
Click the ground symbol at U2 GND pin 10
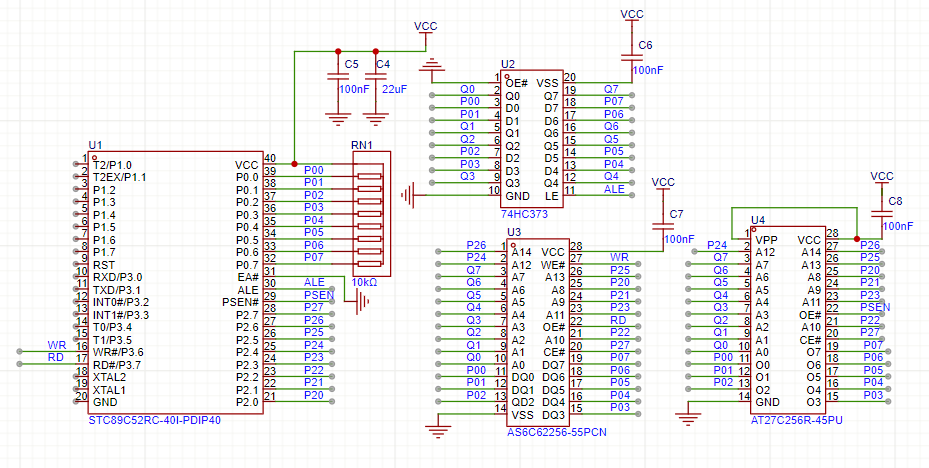(408, 194)
